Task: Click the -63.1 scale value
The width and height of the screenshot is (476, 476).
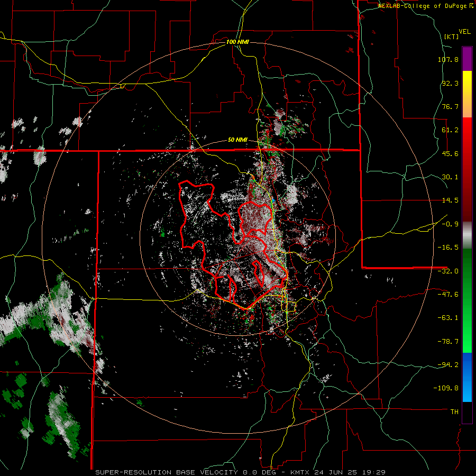Action: pos(448,318)
